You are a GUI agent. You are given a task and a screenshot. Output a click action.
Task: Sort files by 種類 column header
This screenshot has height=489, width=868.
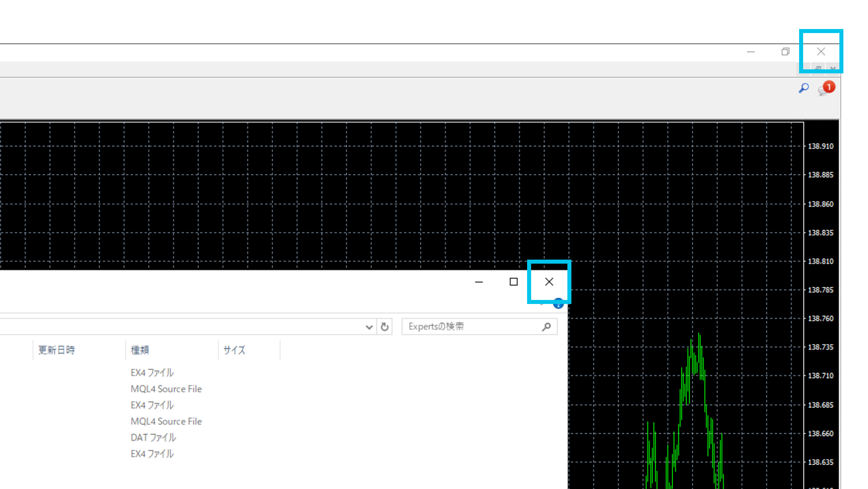coord(140,350)
